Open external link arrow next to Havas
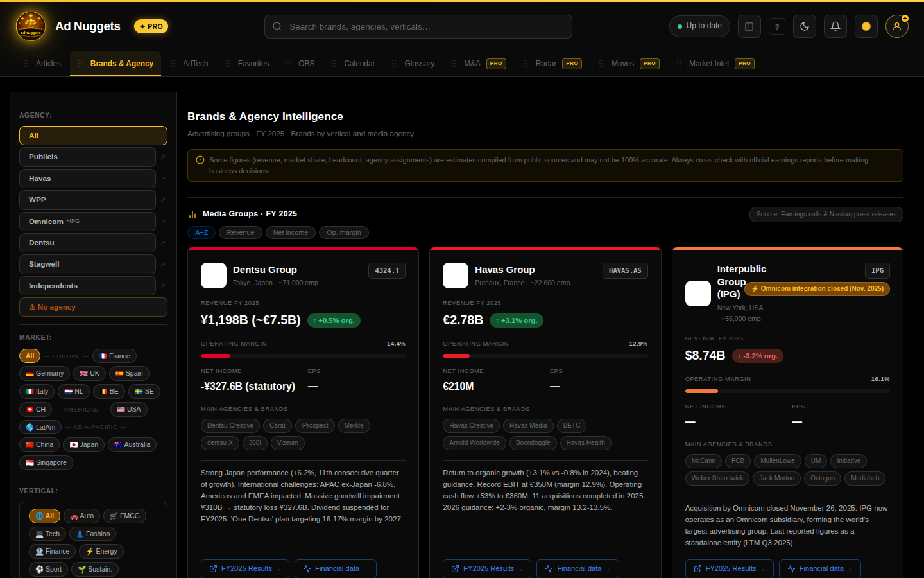This screenshot has width=924, height=578. pos(163,179)
